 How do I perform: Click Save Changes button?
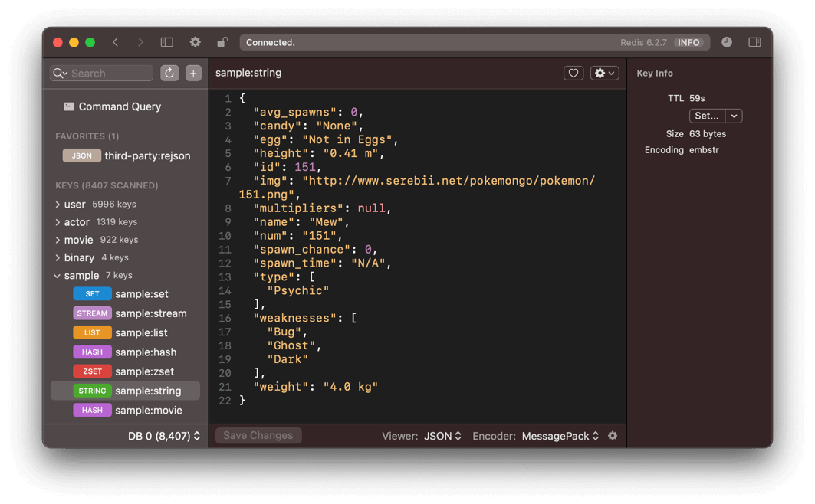tap(258, 436)
